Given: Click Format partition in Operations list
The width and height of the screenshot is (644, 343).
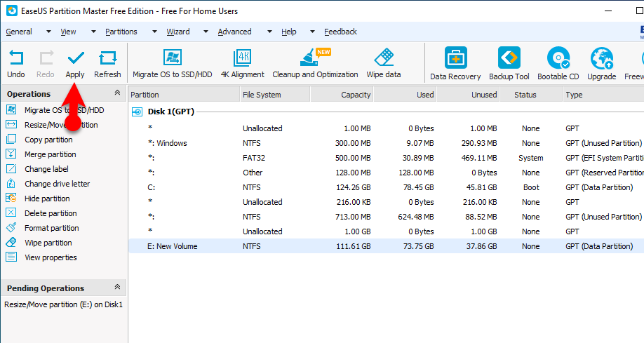Looking at the screenshot, I should [x=51, y=228].
